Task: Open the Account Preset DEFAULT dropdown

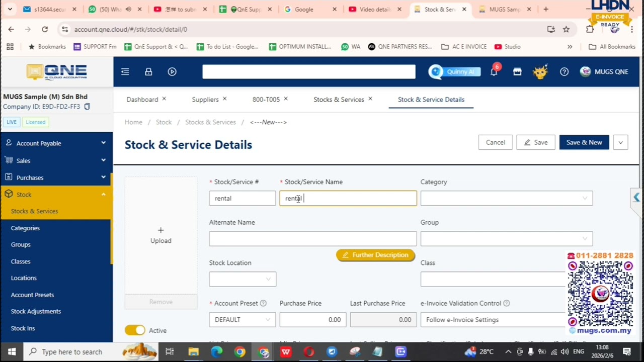Action: point(243,320)
